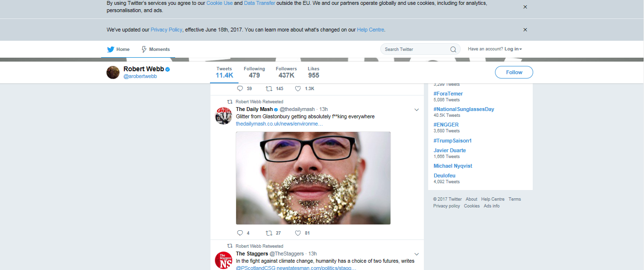Click the #ENGGER trend
This screenshot has height=270, width=644.
click(446, 125)
